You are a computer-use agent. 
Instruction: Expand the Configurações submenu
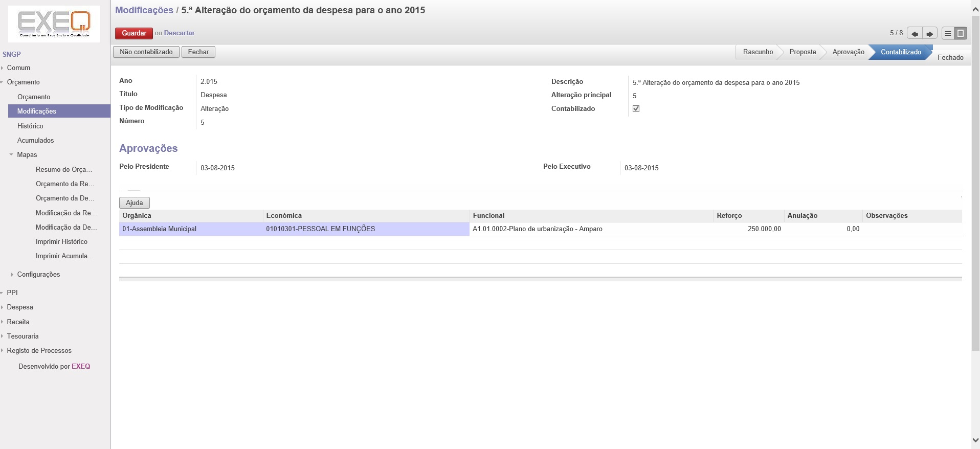pyautogui.click(x=38, y=275)
